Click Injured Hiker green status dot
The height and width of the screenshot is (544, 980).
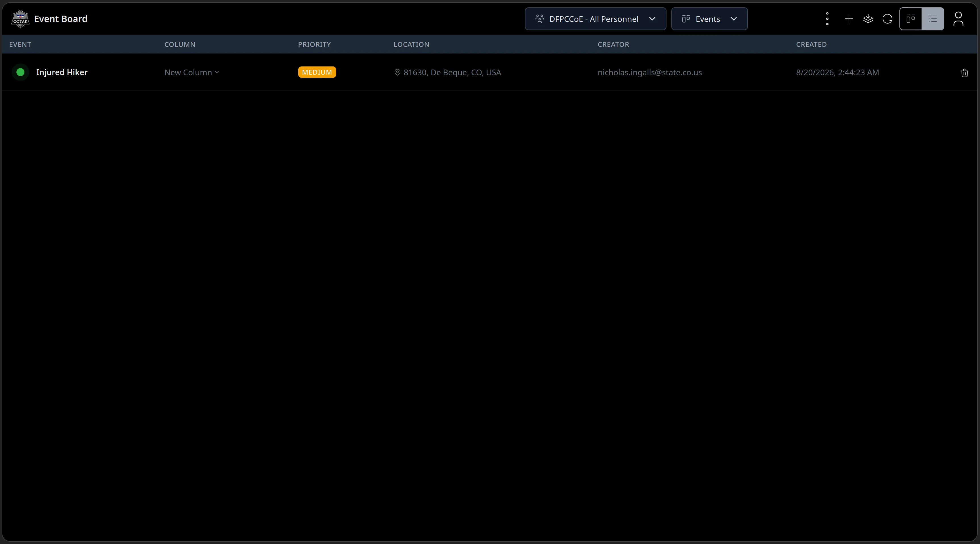point(20,72)
